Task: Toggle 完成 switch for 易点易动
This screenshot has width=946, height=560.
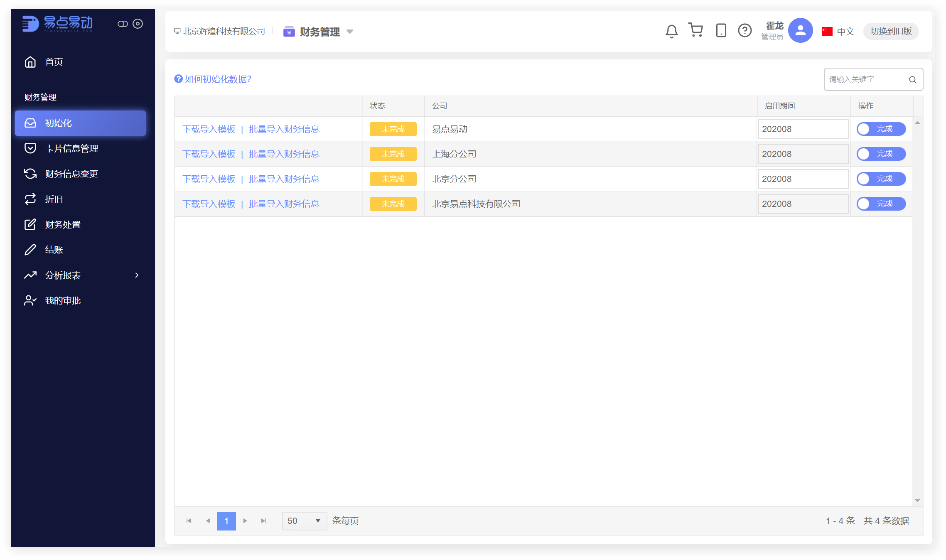Action: click(x=881, y=129)
